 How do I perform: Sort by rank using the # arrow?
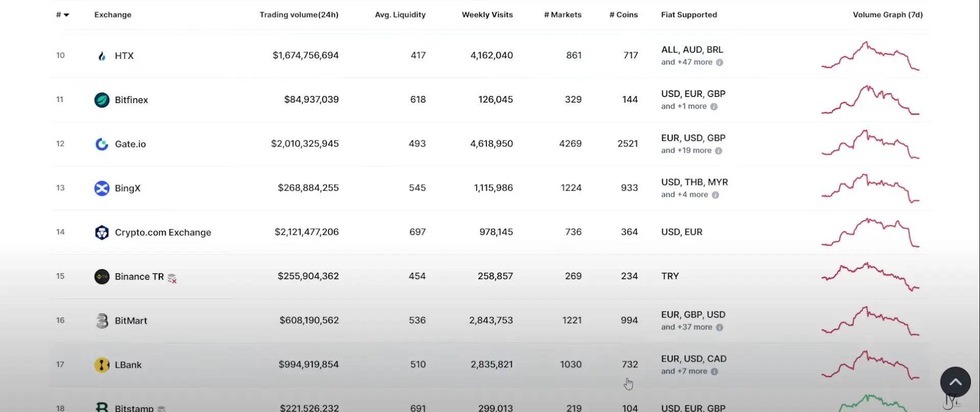pyautogui.click(x=63, y=15)
